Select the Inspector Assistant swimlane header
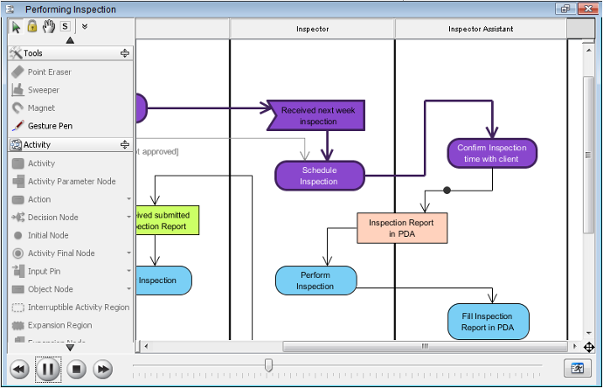 tap(480, 29)
